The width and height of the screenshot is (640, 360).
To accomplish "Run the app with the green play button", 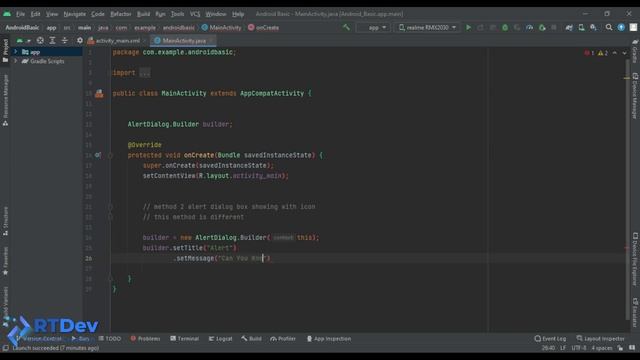I will [x=469, y=27].
